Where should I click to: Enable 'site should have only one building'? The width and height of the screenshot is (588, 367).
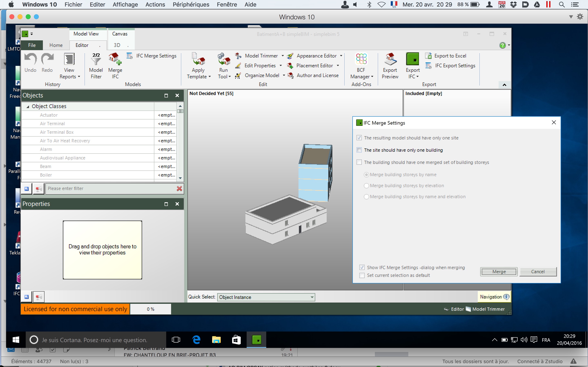coord(359,150)
